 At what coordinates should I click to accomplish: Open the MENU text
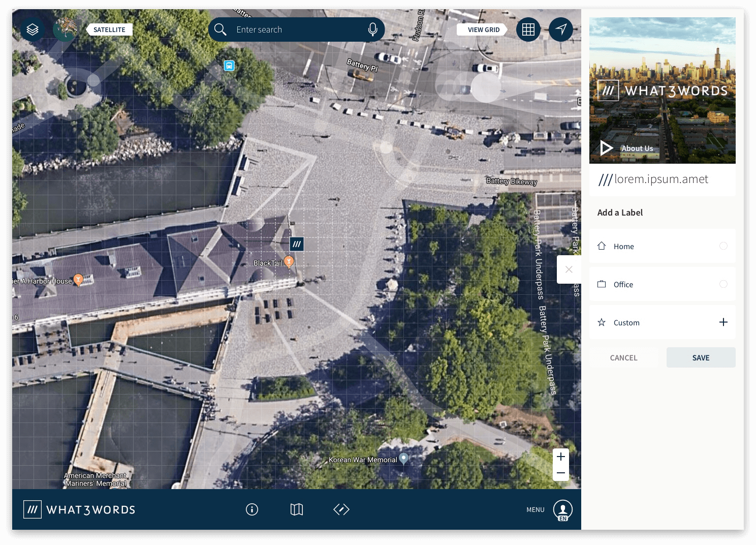(535, 509)
